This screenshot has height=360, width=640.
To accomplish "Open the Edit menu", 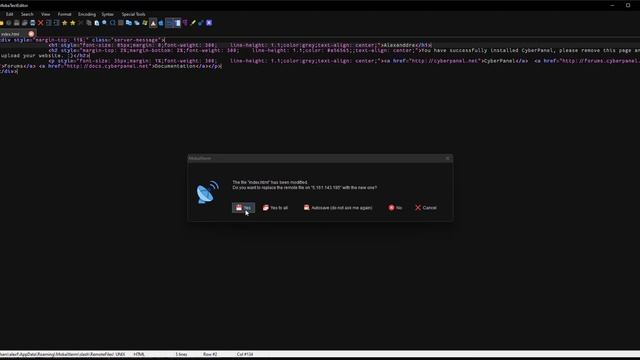I will click(9, 14).
